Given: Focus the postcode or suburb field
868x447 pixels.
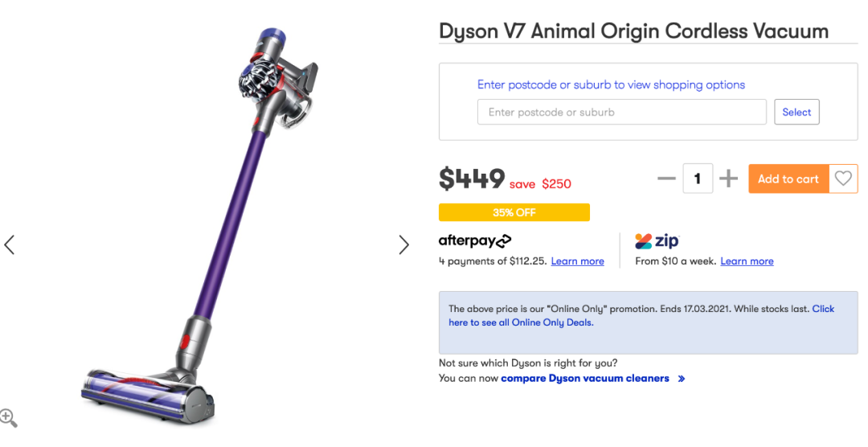Looking at the screenshot, I should [x=621, y=112].
